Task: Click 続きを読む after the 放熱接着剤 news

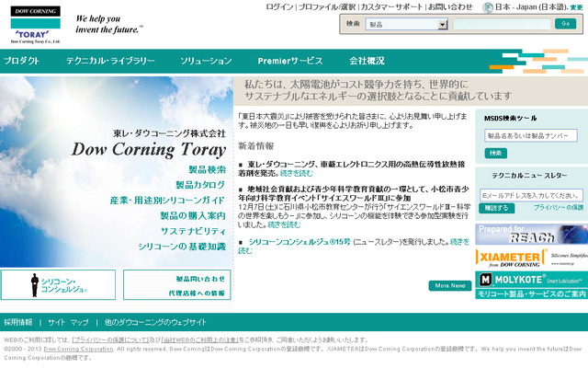Action: point(296,173)
